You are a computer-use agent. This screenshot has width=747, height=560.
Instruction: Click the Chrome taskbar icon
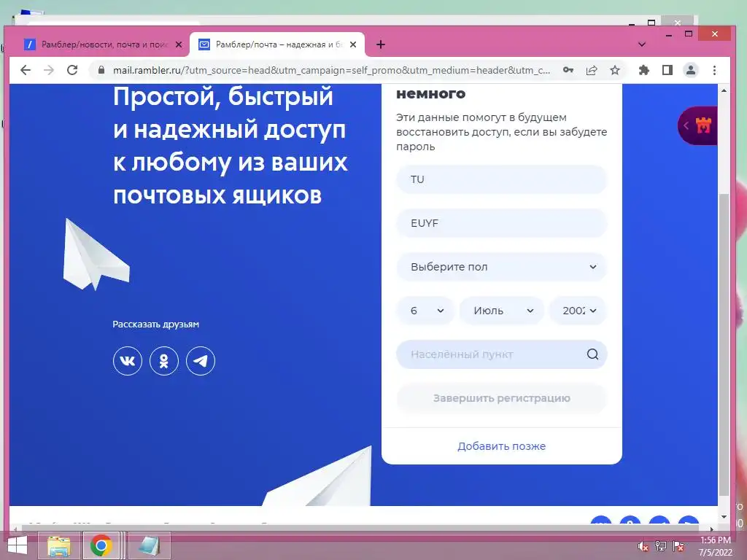[x=101, y=545]
